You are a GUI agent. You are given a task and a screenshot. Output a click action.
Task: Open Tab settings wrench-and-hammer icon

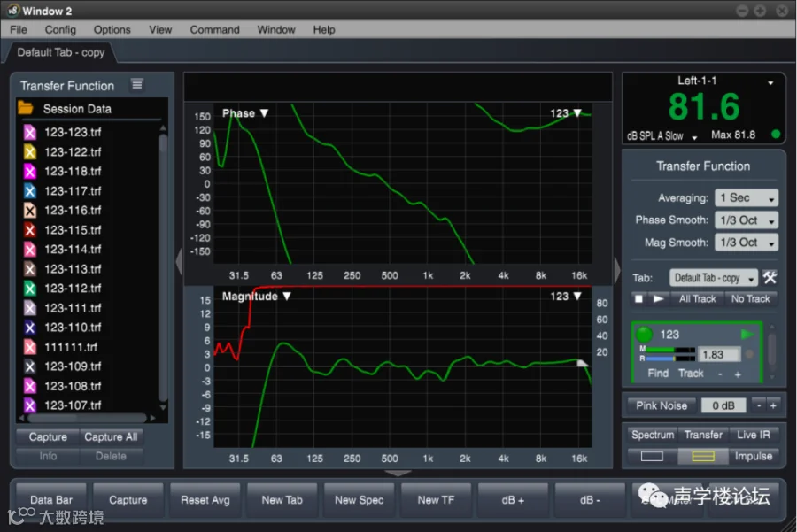point(770,277)
